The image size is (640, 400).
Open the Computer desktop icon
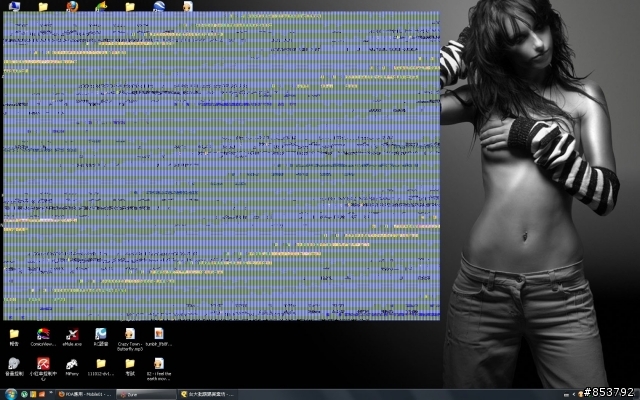click(14, 6)
